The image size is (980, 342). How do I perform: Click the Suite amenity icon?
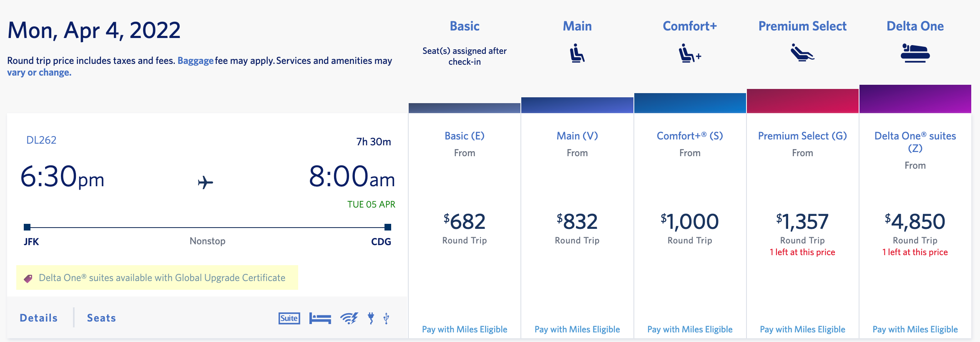click(289, 318)
